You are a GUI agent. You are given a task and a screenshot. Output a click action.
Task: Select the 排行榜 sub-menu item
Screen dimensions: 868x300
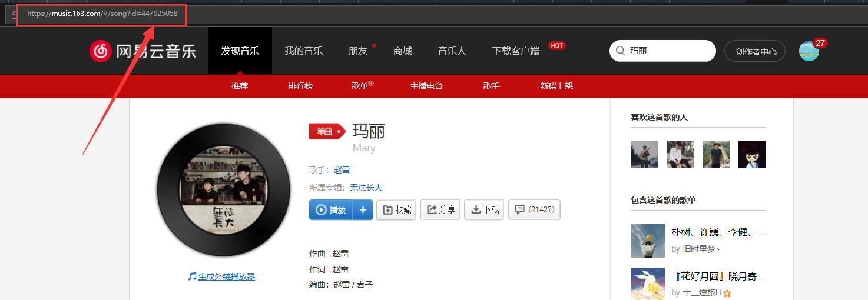point(300,86)
